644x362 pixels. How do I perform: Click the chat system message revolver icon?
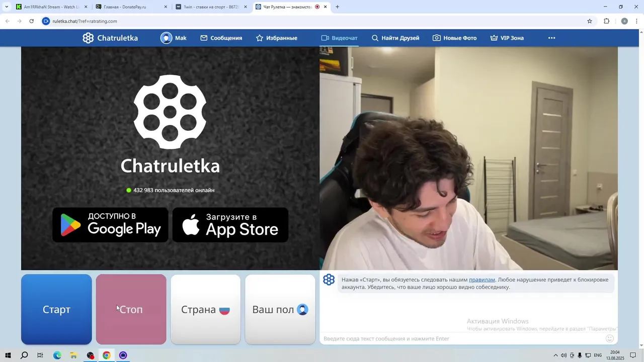329,280
